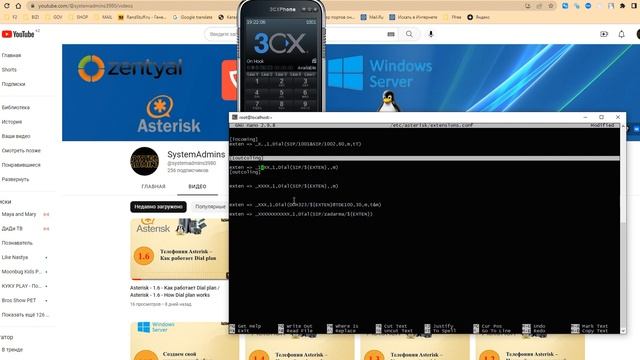Open the BIZI bookmarks folder
This screenshot has width=640, height=360.
(32, 17)
